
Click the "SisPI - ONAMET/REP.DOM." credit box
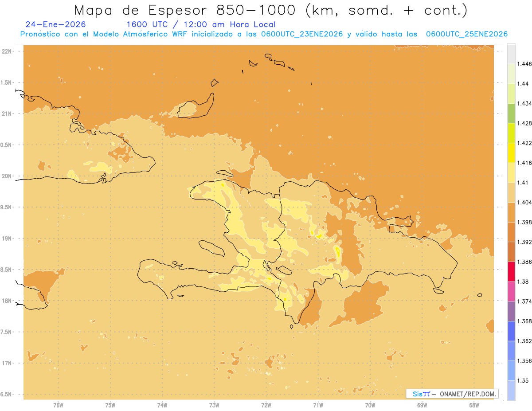[x=452, y=394]
